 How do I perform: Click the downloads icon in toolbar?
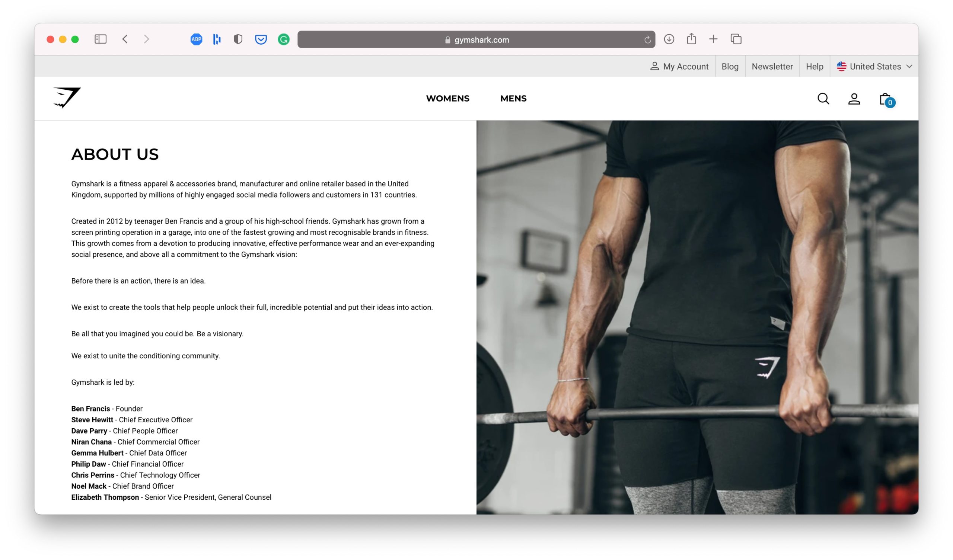[669, 39]
